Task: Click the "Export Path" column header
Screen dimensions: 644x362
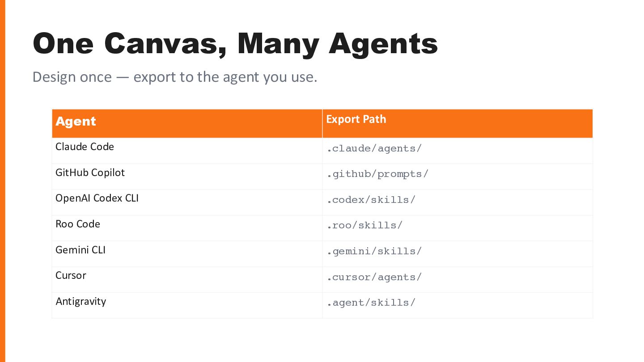Action: (x=356, y=119)
